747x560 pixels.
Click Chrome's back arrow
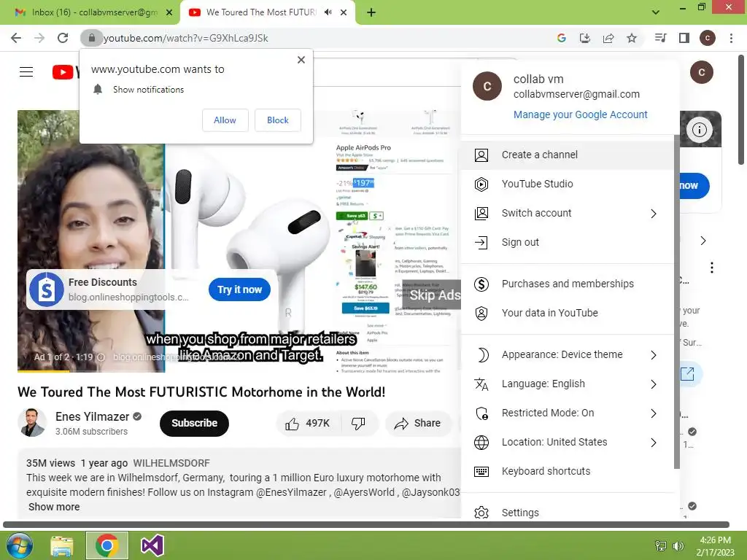tap(16, 38)
